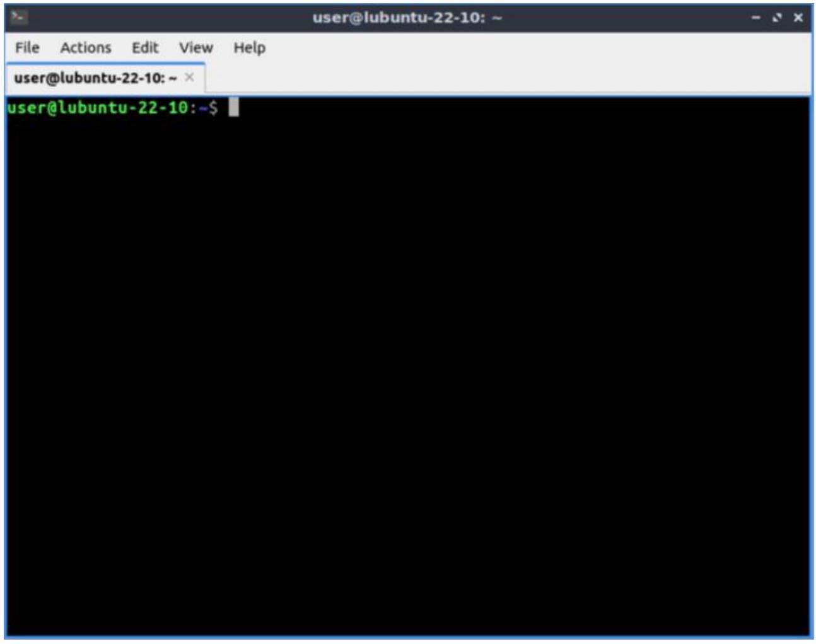The image size is (816, 644).
Task: Click the blue tilde in the prompt path
Action: coord(203,108)
